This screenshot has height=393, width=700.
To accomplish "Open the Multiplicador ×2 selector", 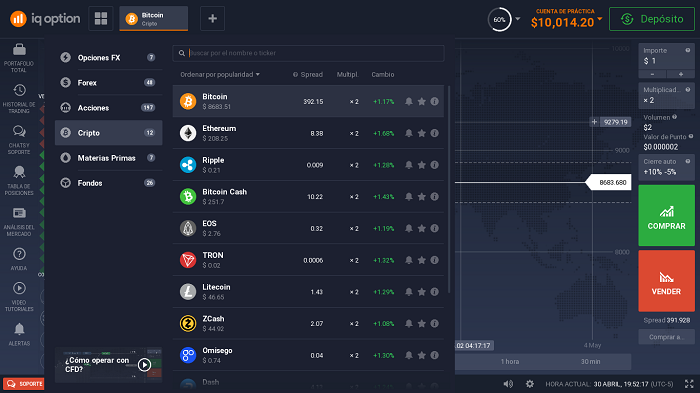I will pyautogui.click(x=667, y=95).
